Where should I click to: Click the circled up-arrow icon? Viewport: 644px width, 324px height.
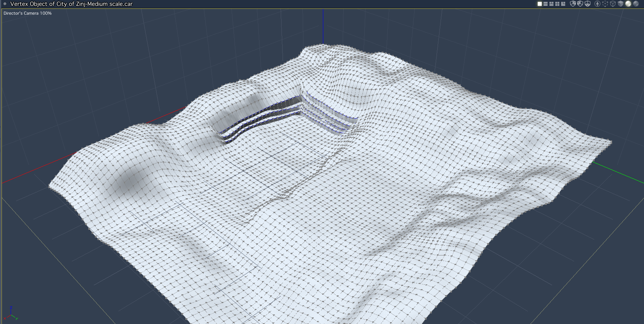tap(597, 4)
